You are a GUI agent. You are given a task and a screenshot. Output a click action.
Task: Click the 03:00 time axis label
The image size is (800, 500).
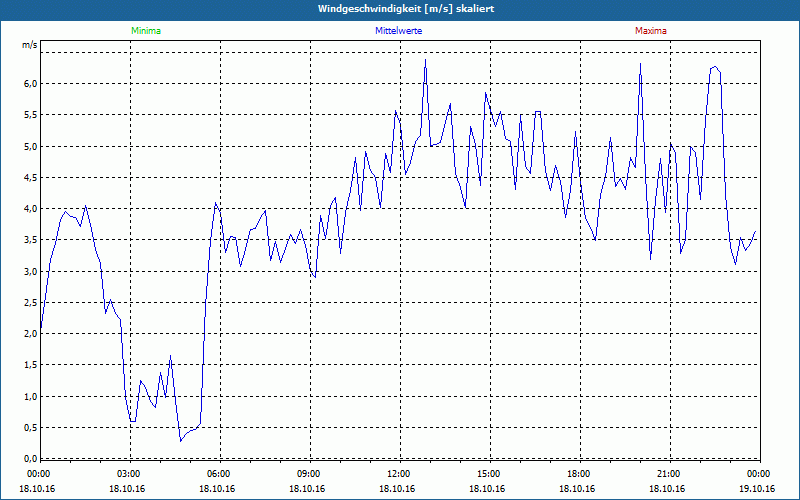pyautogui.click(x=128, y=474)
